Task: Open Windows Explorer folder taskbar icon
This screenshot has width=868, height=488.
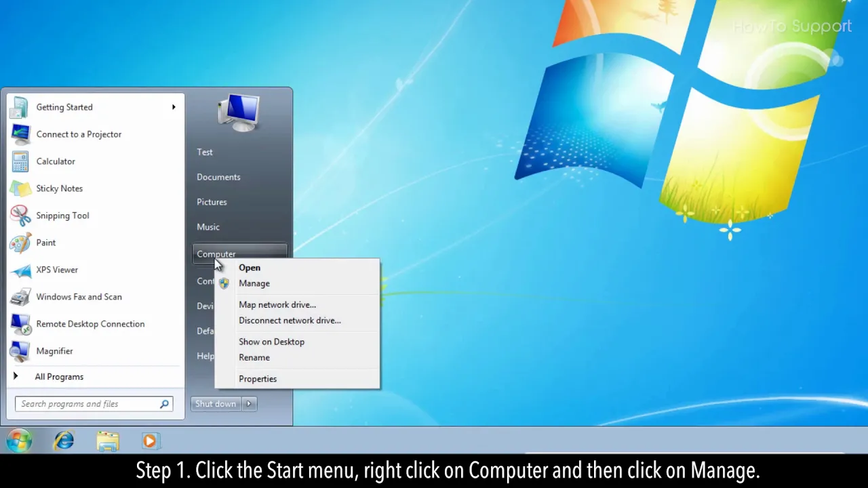Action: [x=107, y=441]
